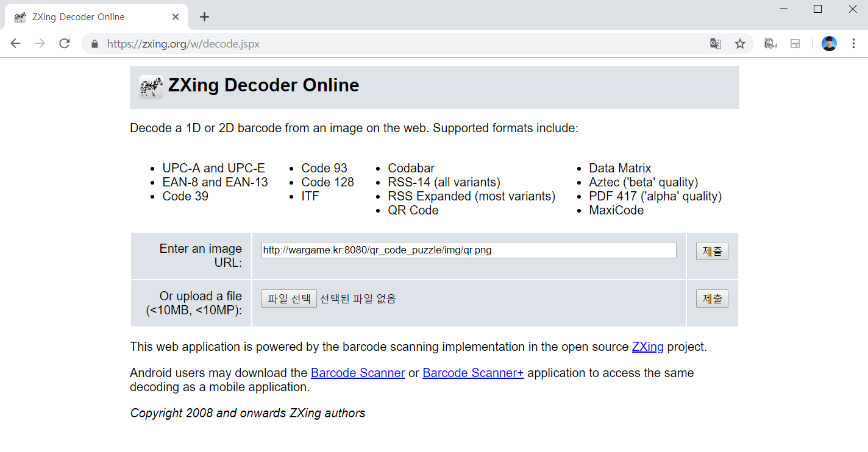
Task: Open the Barcode Scanner link
Action: [x=358, y=373]
